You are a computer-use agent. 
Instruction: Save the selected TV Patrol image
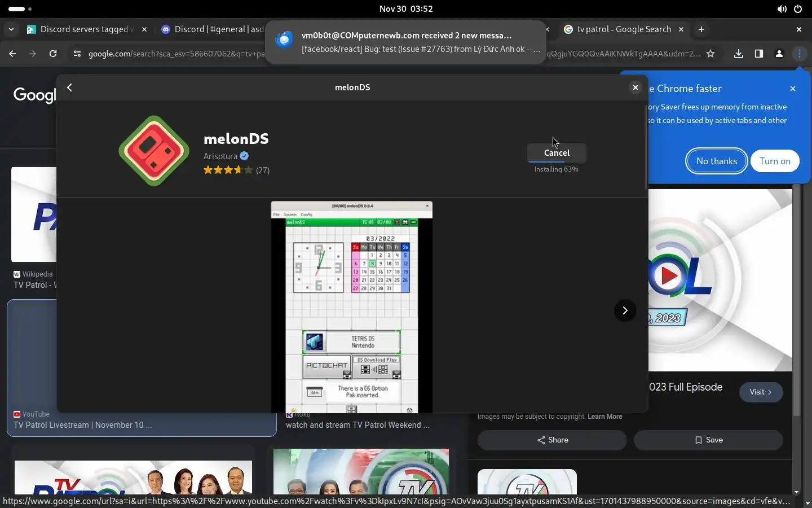point(708,440)
